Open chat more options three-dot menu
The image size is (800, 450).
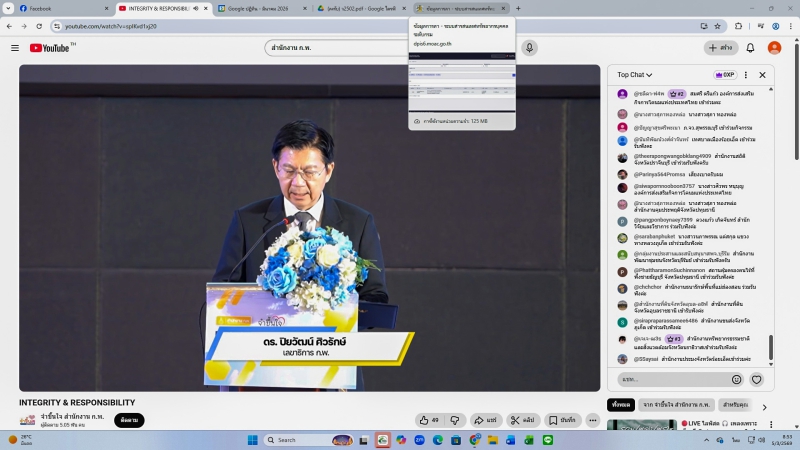click(x=746, y=74)
